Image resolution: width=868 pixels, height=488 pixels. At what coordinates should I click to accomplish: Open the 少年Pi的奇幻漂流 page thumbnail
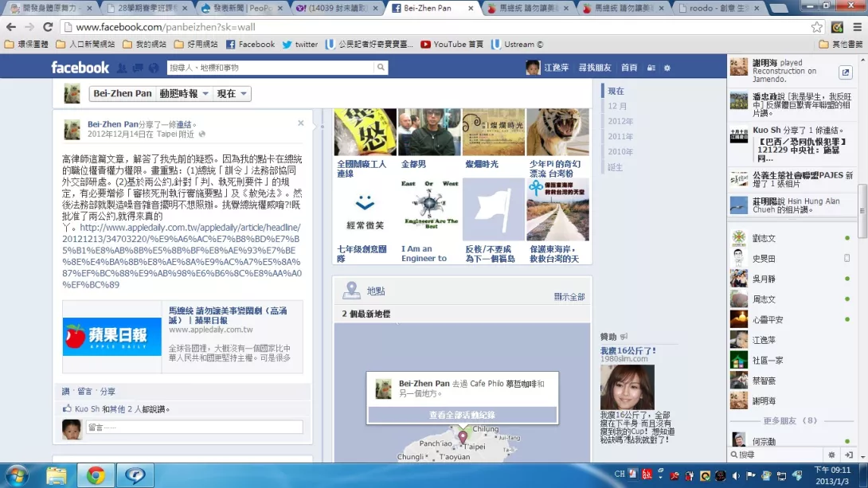(x=557, y=131)
